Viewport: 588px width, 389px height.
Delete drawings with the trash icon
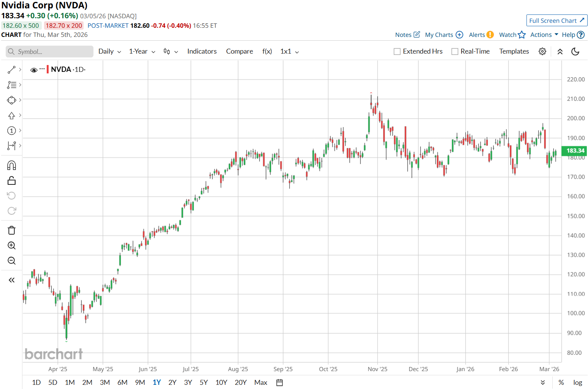tap(11, 230)
